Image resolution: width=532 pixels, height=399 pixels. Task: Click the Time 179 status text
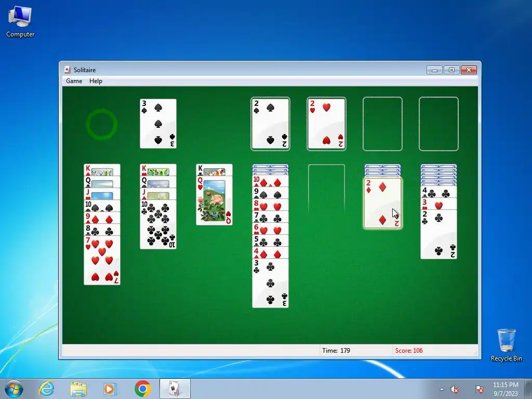[336, 351]
